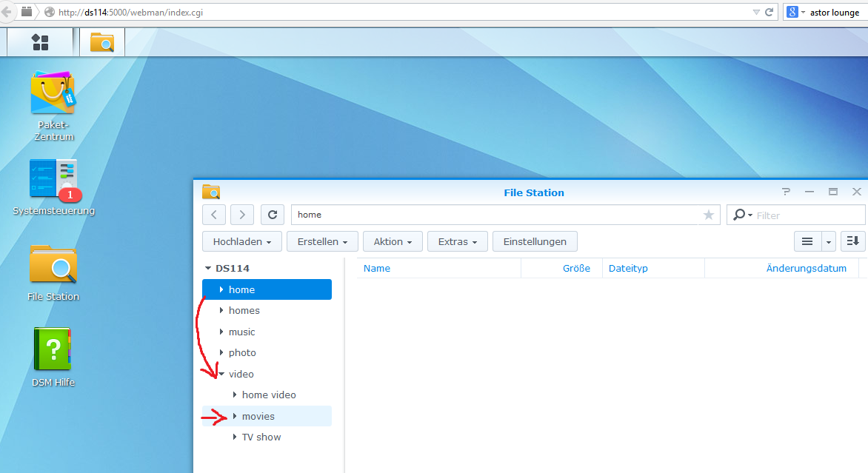Select the video folder

pos(267,374)
